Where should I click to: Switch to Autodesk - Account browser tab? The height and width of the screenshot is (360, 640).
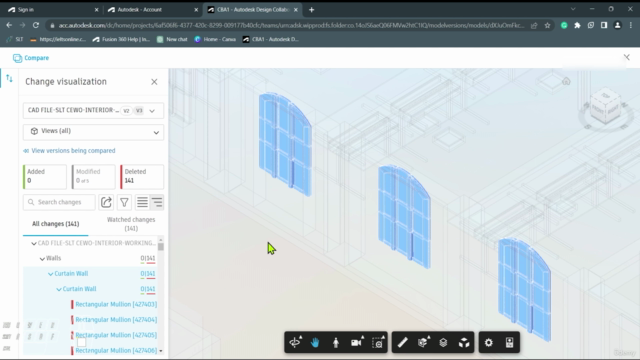(x=152, y=9)
